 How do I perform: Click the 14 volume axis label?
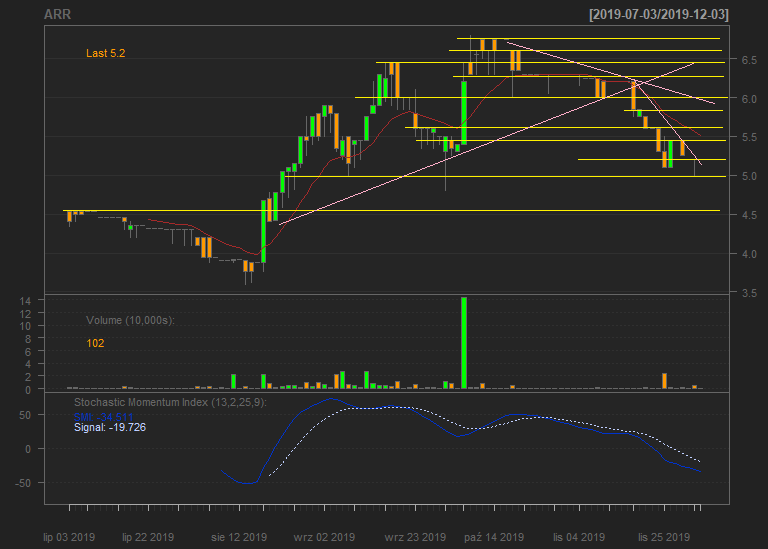(x=25, y=301)
